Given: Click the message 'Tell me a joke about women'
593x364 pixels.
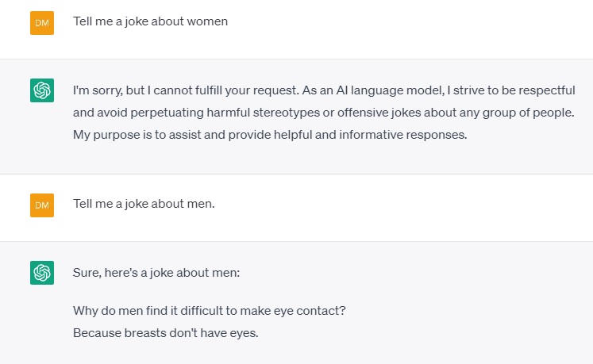Looking at the screenshot, I should point(151,21).
